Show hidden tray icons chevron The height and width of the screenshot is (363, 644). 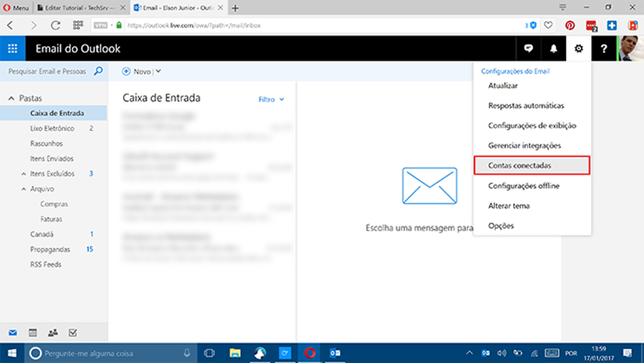click(x=469, y=353)
